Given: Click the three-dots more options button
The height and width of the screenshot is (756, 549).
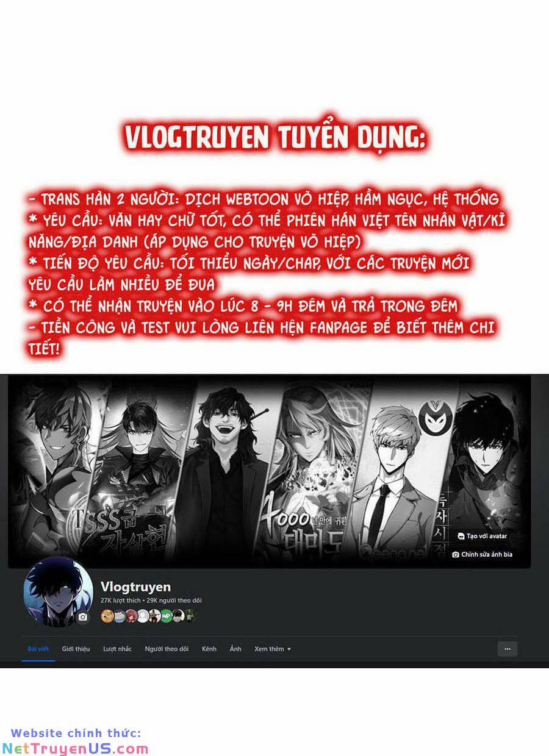Looking at the screenshot, I should tap(508, 649).
